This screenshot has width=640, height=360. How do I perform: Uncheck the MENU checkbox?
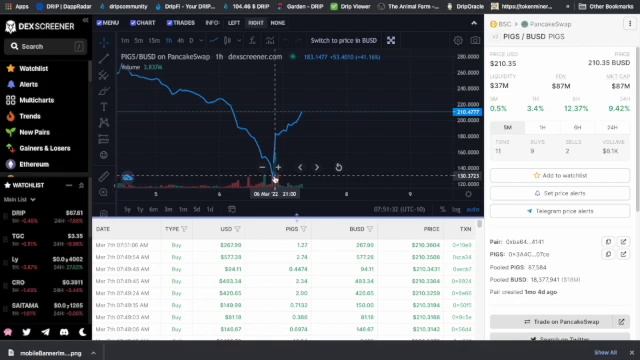[x=99, y=23]
